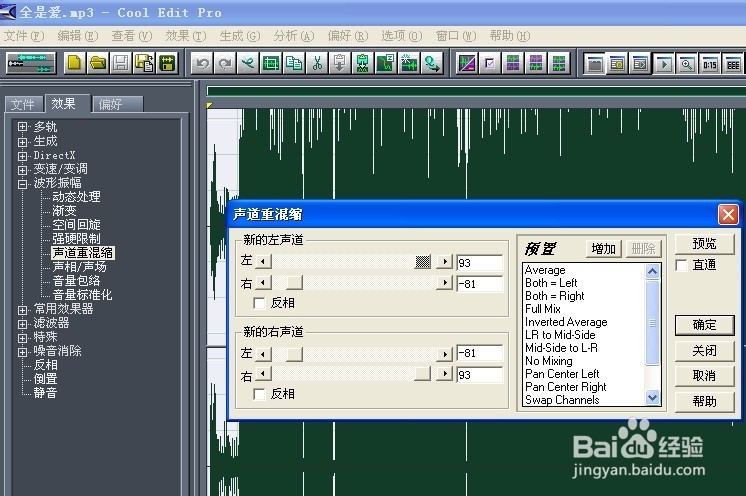Image resolution: width=746 pixels, height=496 pixels.
Task: Click the Save As toolbar icon
Action: click(x=144, y=63)
